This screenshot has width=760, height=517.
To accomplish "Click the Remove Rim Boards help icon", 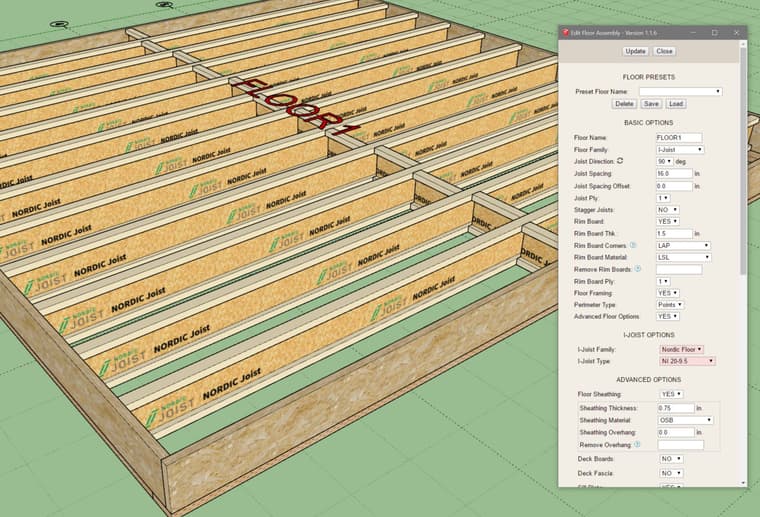I will tap(637, 269).
